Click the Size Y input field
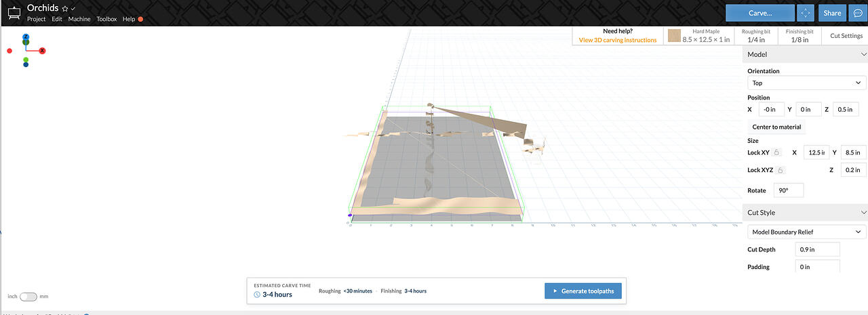This screenshot has width=868, height=315. pos(853,152)
